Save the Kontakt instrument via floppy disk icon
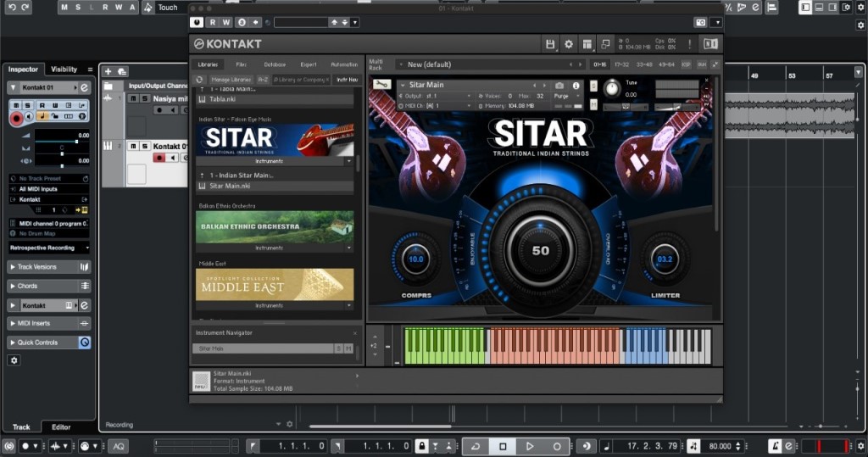The width and height of the screenshot is (868, 457). click(549, 44)
